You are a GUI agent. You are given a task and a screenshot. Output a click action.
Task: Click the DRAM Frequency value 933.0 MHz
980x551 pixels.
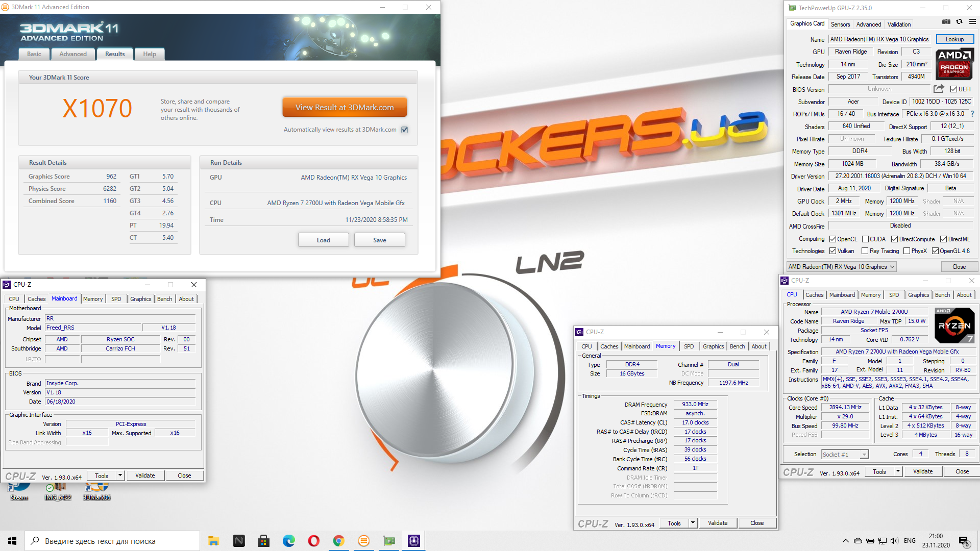click(x=695, y=404)
